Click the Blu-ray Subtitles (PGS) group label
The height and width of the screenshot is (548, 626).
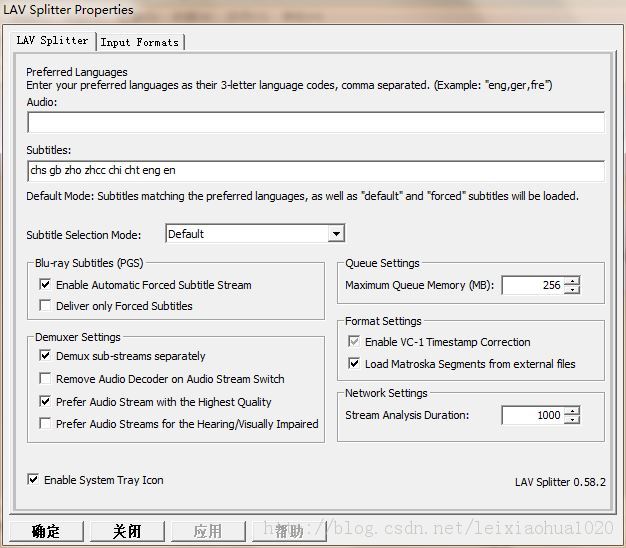tap(89, 263)
